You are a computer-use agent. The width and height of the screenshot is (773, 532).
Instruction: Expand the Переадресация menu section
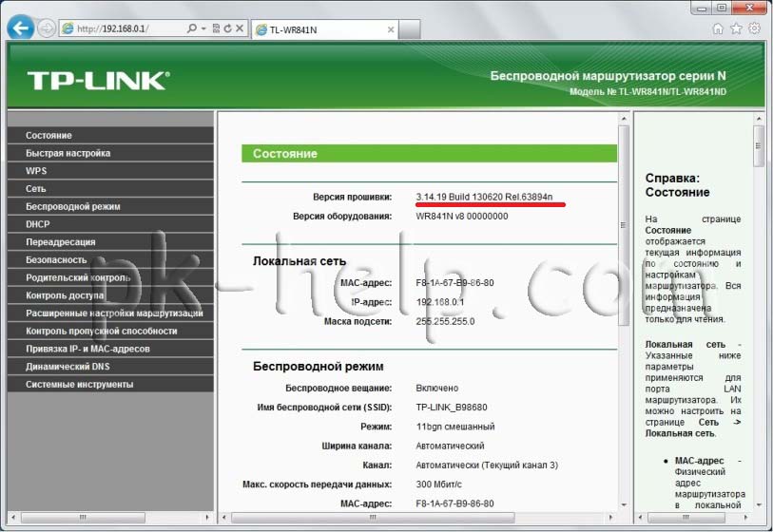(x=111, y=241)
